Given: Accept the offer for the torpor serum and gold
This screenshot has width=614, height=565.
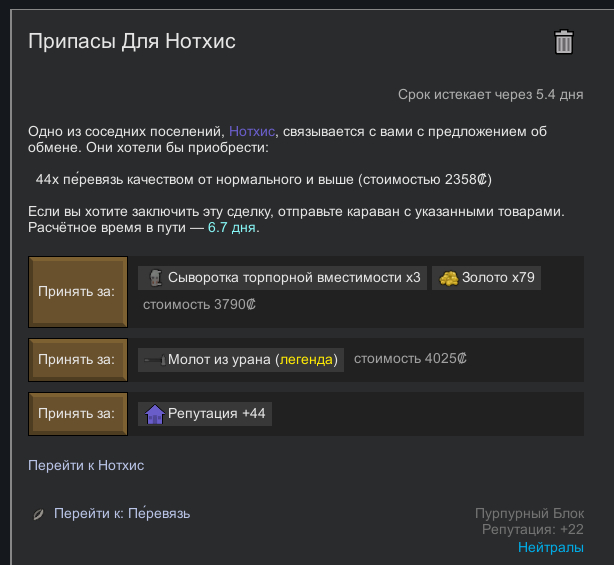Looking at the screenshot, I should (78, 292).
